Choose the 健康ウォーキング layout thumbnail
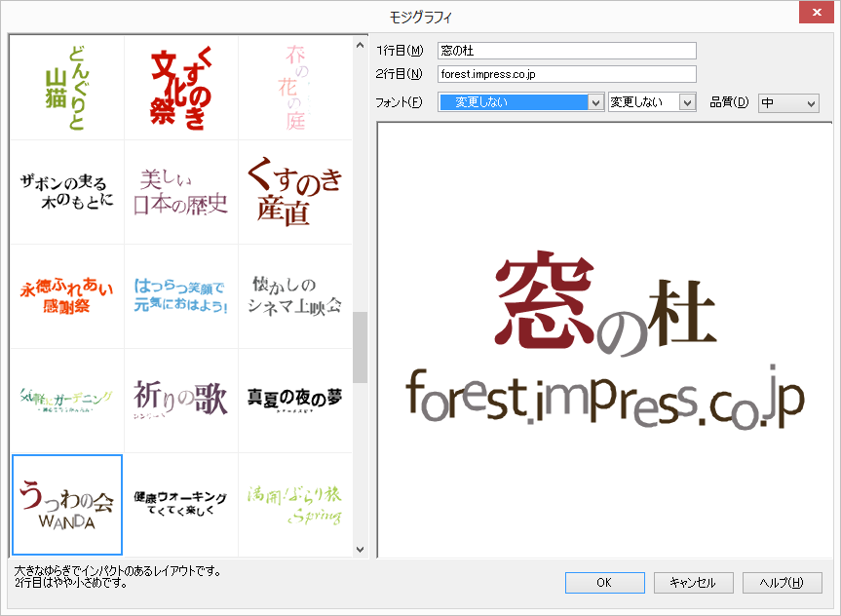 coord(180,504)
